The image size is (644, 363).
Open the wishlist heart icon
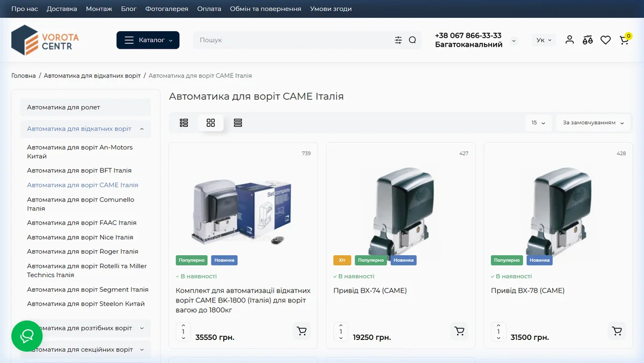(x=605, y=40)
